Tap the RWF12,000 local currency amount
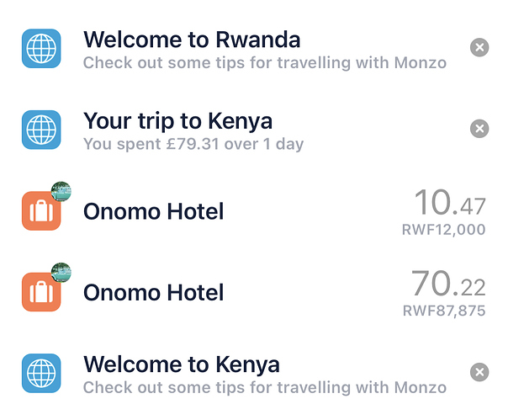 [x=444, y=230]
